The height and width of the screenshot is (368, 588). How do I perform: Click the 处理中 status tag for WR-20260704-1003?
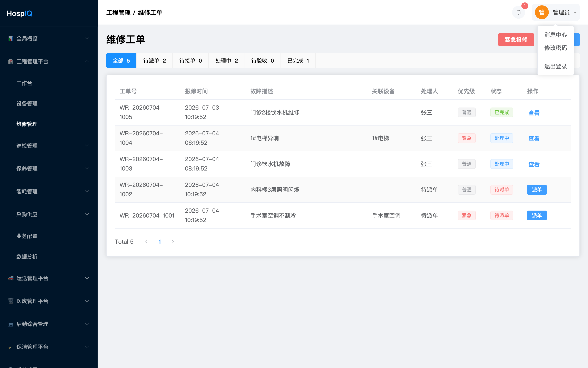pos(501,164)
